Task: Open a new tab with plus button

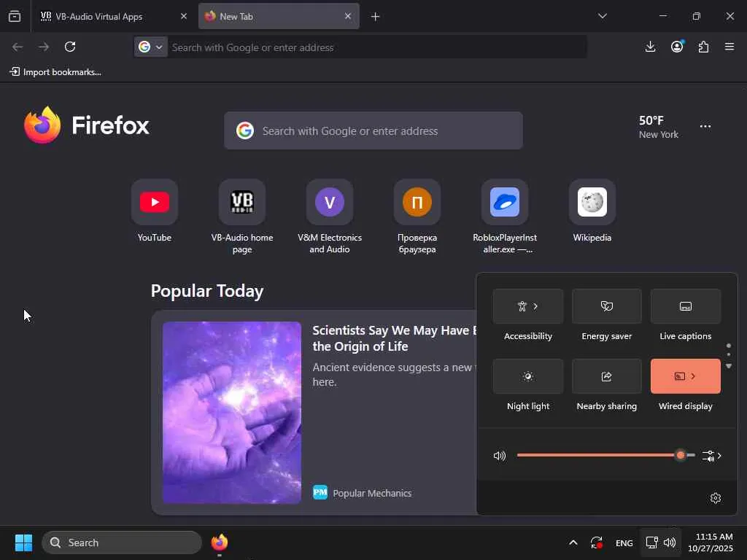Action: point(375,17)
